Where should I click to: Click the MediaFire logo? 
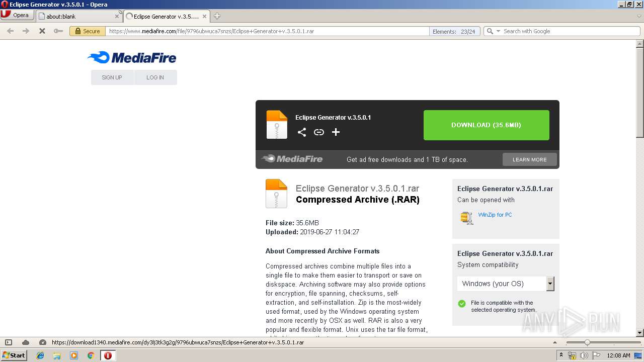tap(132, 57)
